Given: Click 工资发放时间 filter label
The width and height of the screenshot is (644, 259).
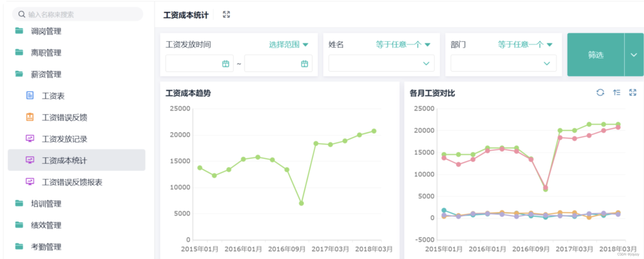Looking at the screenshot, I should 188,45.
